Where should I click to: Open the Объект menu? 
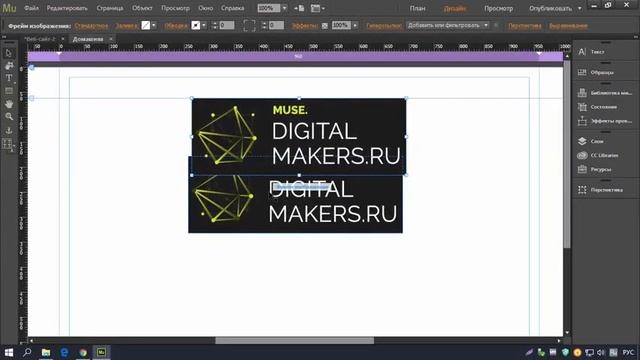tap(142, 8)
